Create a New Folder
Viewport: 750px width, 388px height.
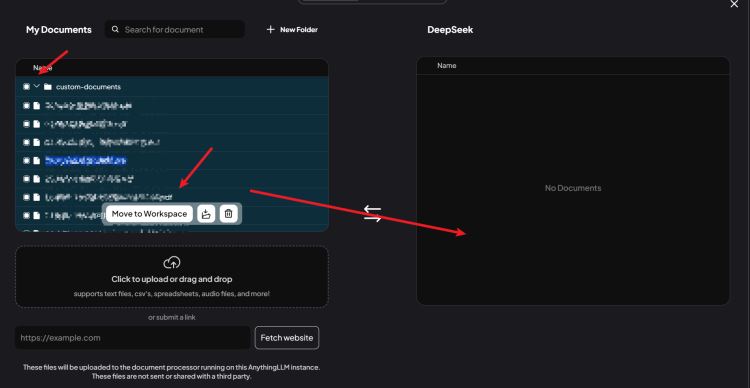click(292, 29)
